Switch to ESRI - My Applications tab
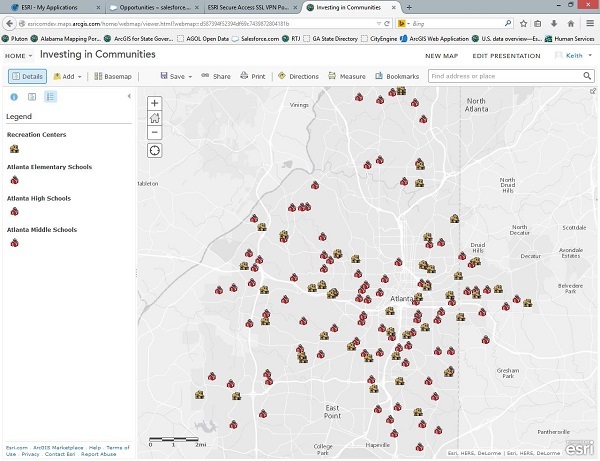600x461 pixels. click(x=49, y=7)
